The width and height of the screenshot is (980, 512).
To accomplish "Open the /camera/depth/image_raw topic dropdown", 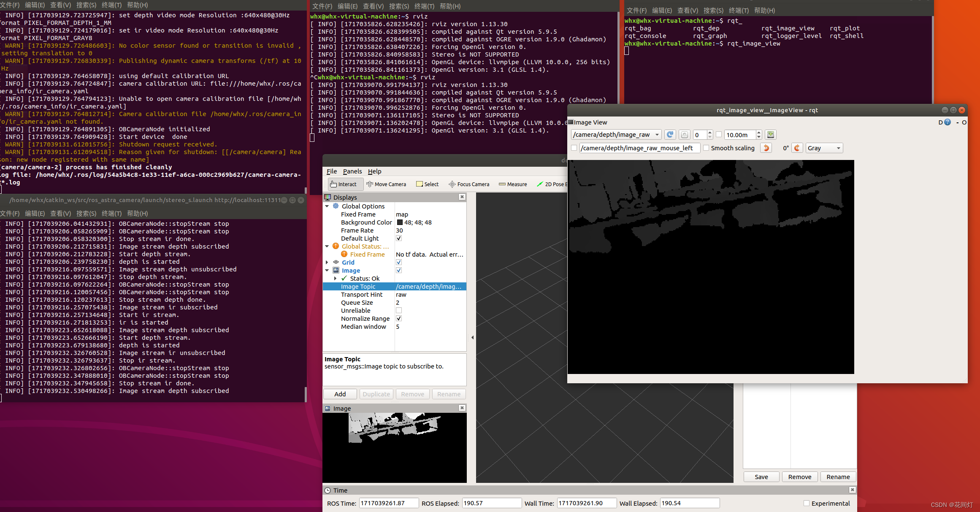I will pyautogui.click(x=616, y=135).
